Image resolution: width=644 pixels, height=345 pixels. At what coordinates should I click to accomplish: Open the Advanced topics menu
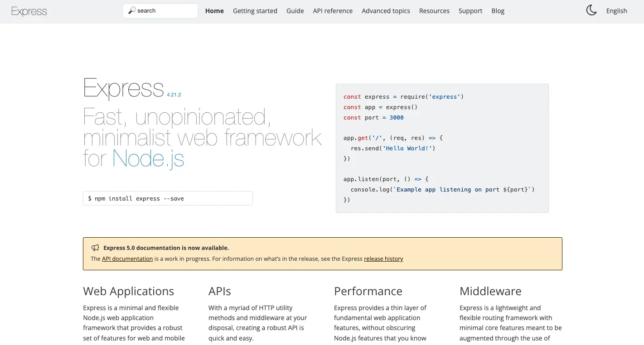click(x=386, y=11)
